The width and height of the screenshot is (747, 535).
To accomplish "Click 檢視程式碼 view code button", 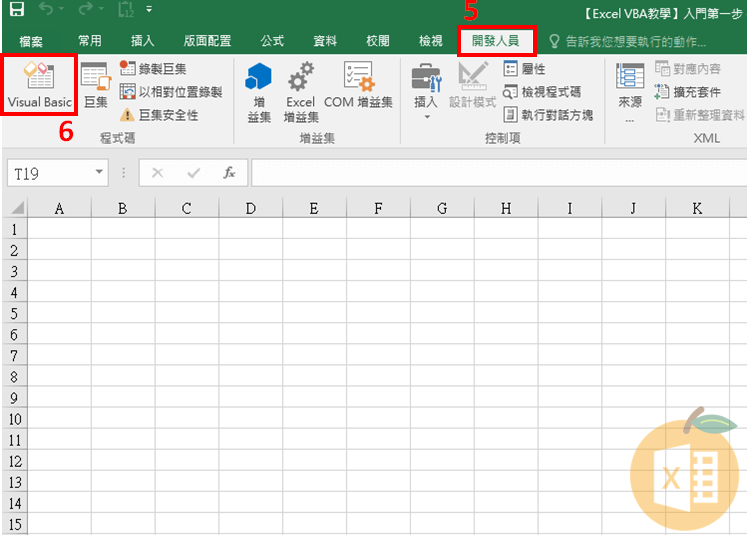I will (x=542, y=91).
